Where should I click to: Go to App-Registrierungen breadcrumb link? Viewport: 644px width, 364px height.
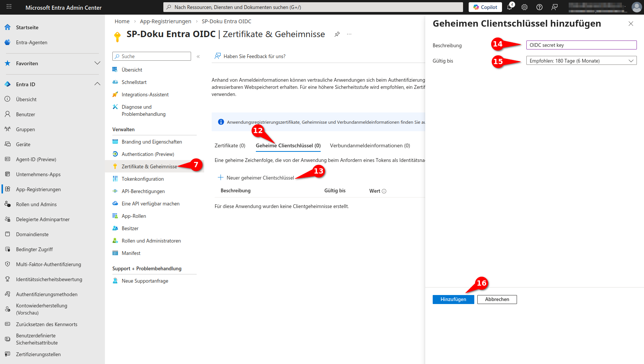coord(165,21)
